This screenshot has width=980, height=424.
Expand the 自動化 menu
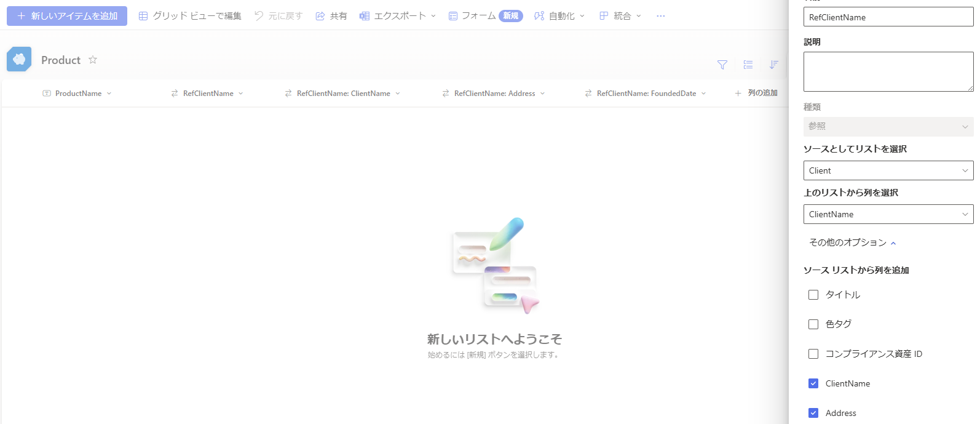[x=559, y=16]
